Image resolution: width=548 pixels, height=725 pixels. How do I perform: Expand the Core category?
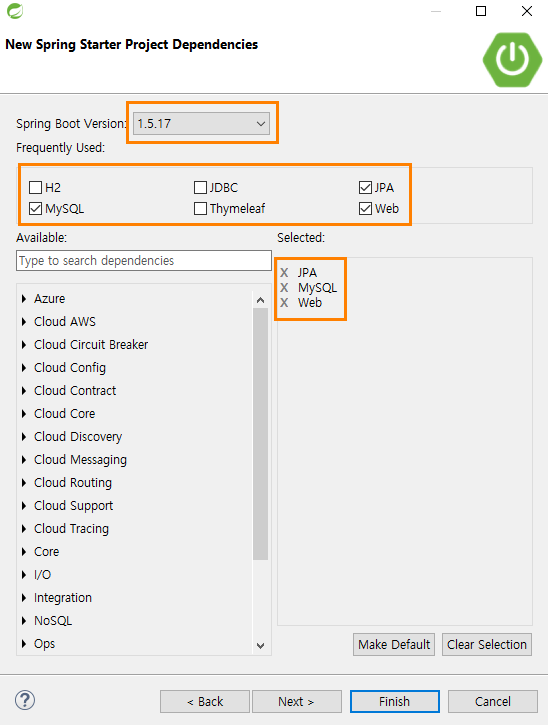click(24, 552)
